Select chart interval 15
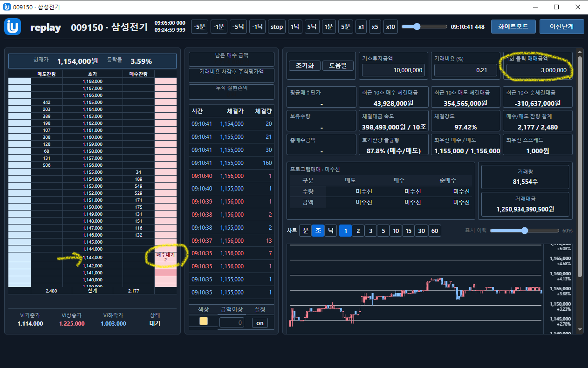 (x=409, y=231)
